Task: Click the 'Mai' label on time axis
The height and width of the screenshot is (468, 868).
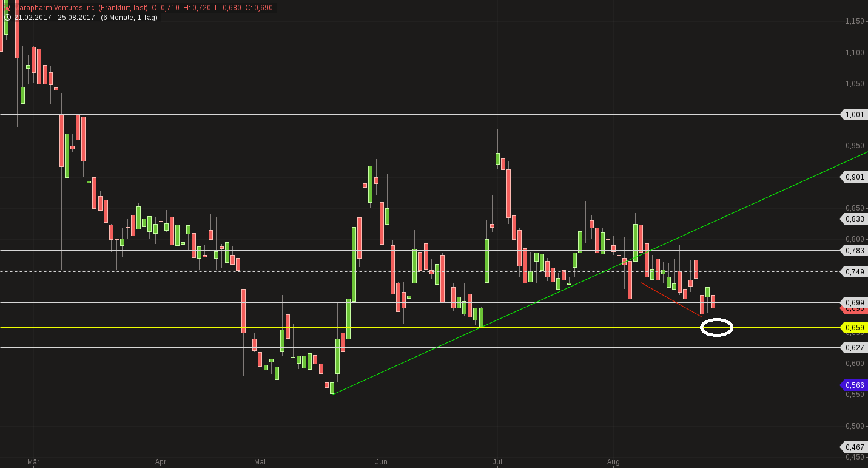Action: [x=260, y=463]
